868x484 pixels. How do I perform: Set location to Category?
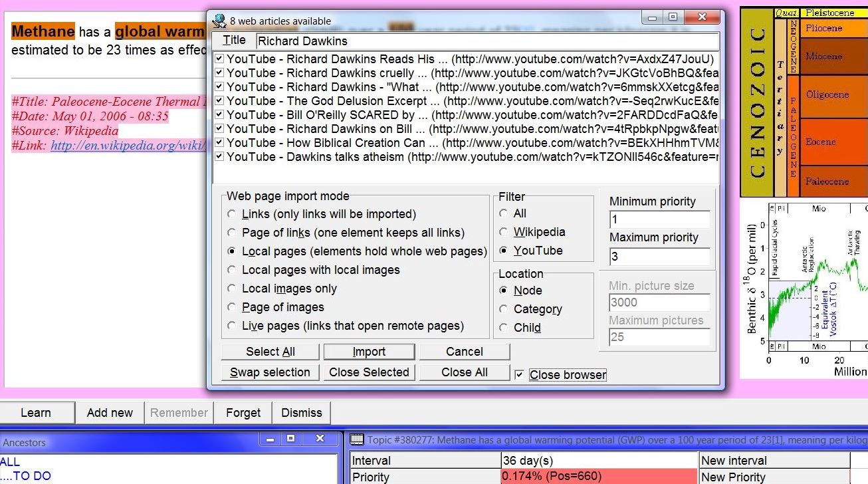(x=504, y=309)
